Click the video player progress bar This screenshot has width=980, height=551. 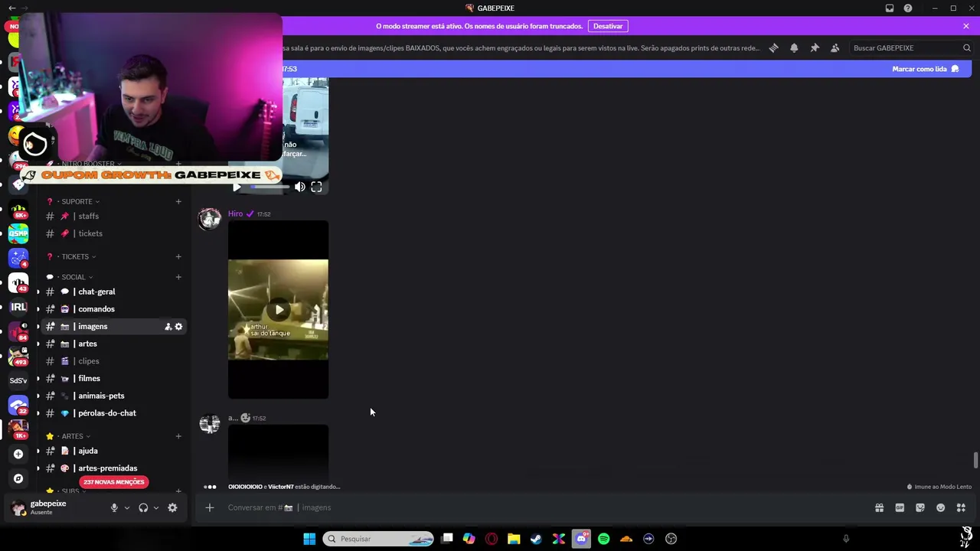(270, 187)
